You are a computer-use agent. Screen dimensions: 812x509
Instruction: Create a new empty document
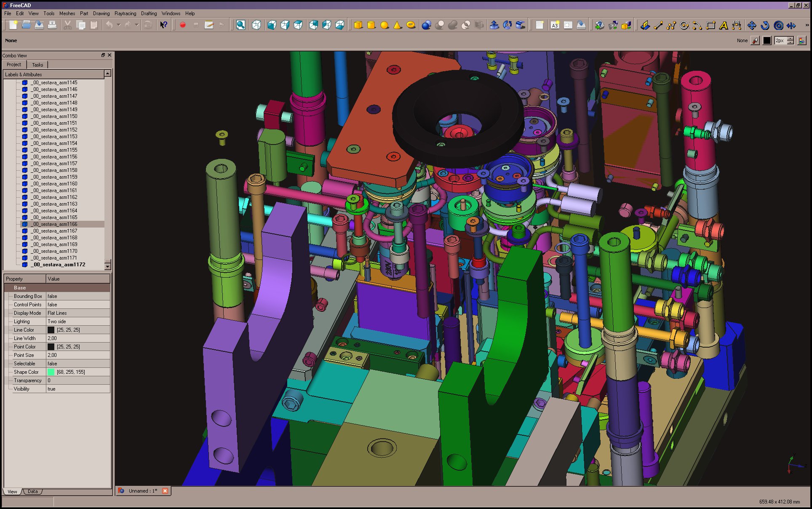13,25
